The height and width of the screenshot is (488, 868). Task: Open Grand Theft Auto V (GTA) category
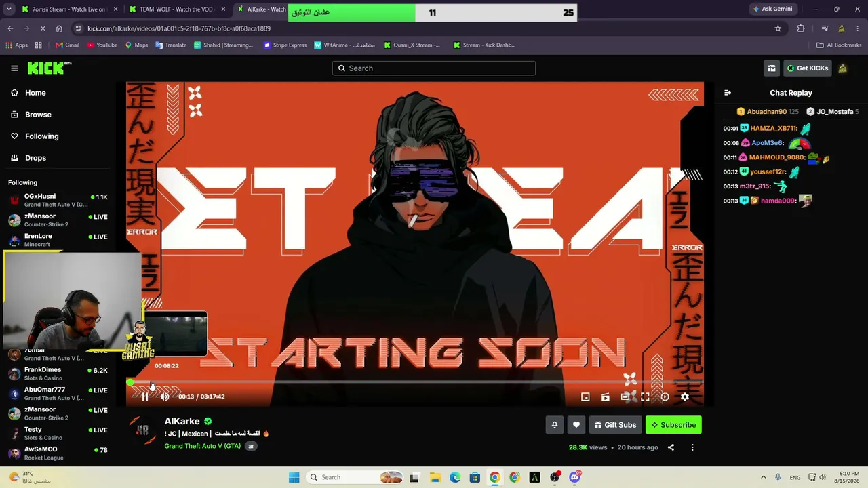click(202, 446)
